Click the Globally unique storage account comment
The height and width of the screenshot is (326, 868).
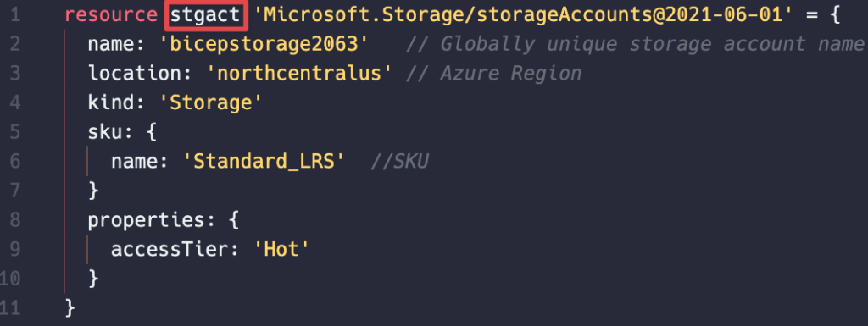pos(635,45)
